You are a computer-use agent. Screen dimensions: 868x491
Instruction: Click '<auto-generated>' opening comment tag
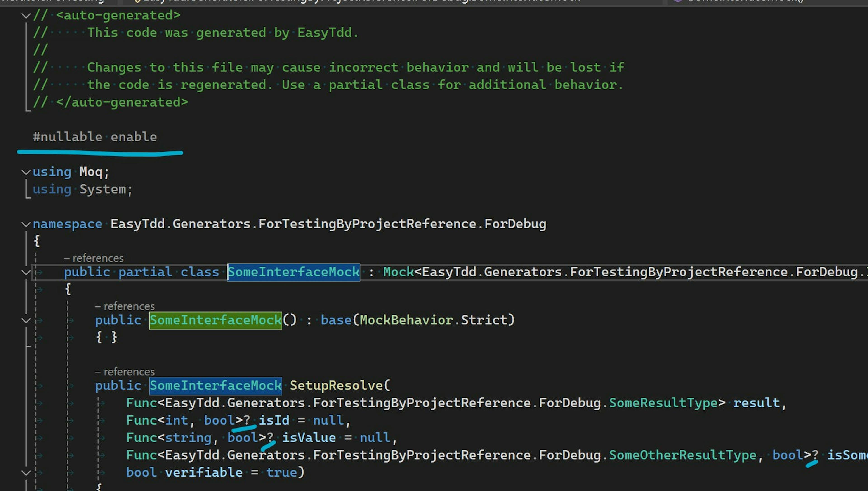118,15
